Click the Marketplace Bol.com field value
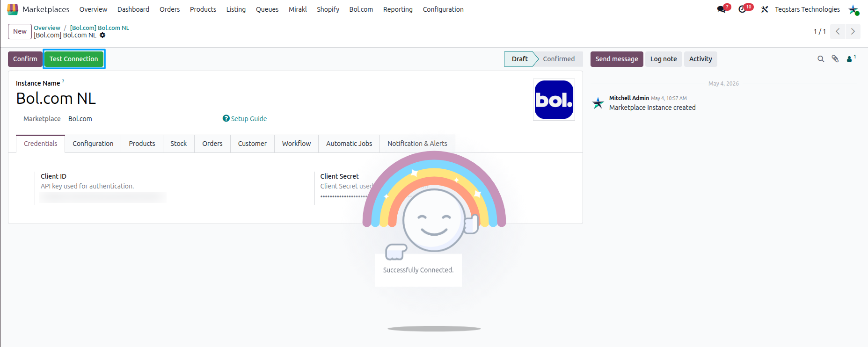The width and height of the screenshot is (868, 347). [80, 119]
